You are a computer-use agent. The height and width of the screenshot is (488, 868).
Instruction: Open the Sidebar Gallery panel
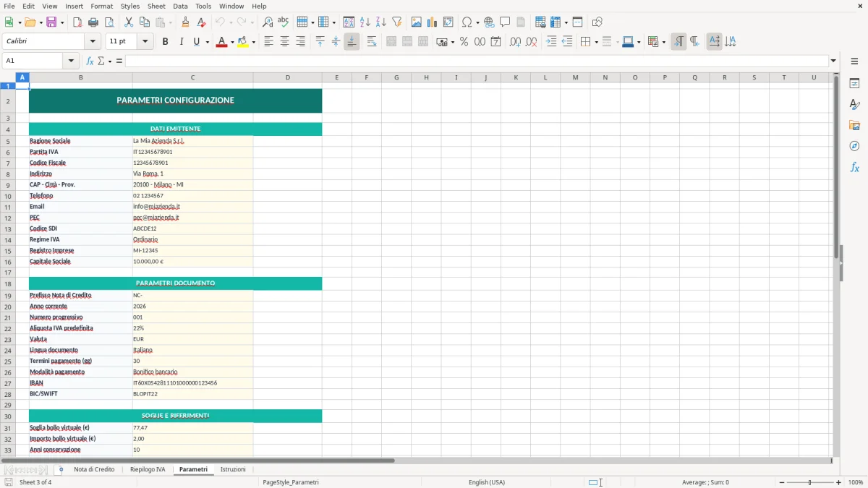pyautogui.click(x=854, y=126)
